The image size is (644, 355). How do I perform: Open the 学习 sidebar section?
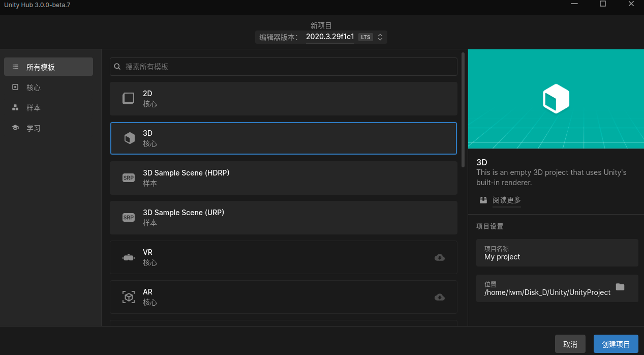(x=33, y=128)
